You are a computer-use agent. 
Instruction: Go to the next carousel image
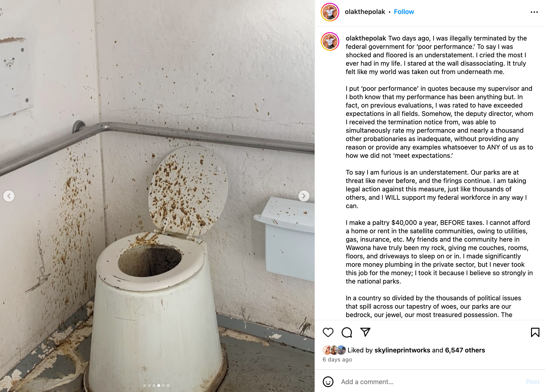(304, 196)
